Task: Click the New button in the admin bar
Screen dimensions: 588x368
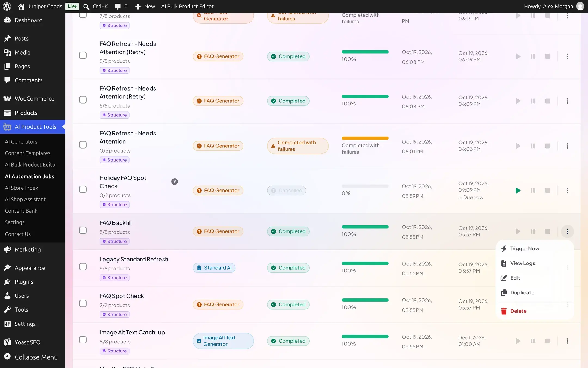Action: 145,7
